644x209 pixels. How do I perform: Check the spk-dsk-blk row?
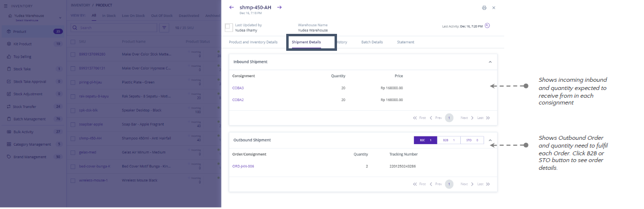point(73,110)
